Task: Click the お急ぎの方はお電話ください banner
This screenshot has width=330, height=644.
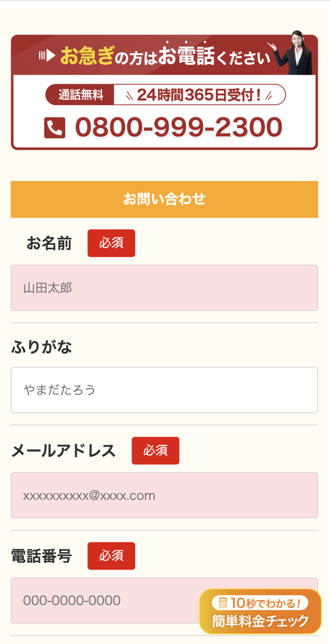Action: pos(164,55)
